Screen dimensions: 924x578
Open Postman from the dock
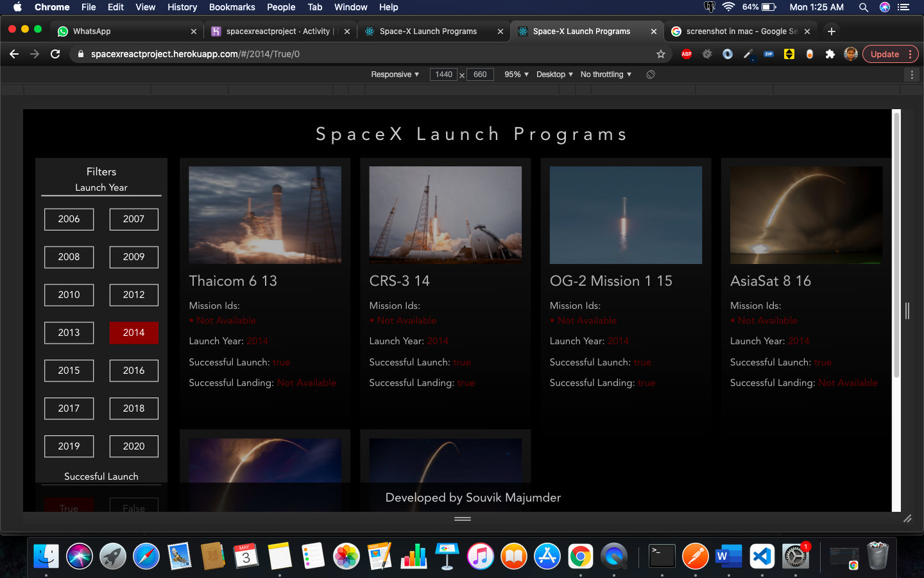click(x=696, y=556)
